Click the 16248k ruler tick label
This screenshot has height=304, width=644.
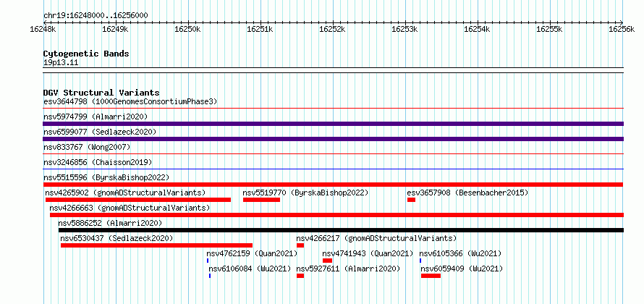43,29
